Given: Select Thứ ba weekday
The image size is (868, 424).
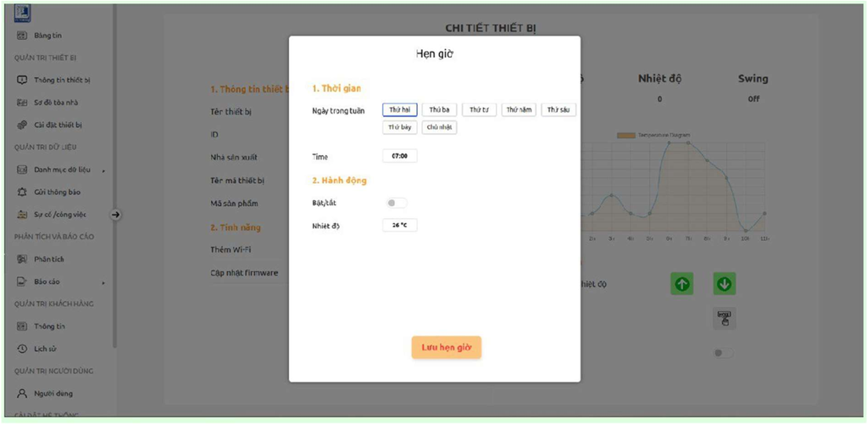Looking at the screenshot, I should pyautogui.click(x=440, y=109).
